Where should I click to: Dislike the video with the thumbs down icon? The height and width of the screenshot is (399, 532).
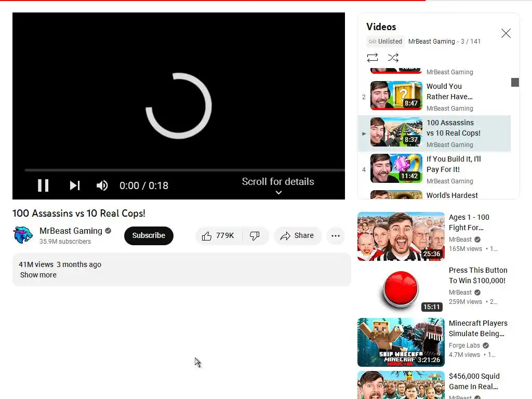coord(255,236)
